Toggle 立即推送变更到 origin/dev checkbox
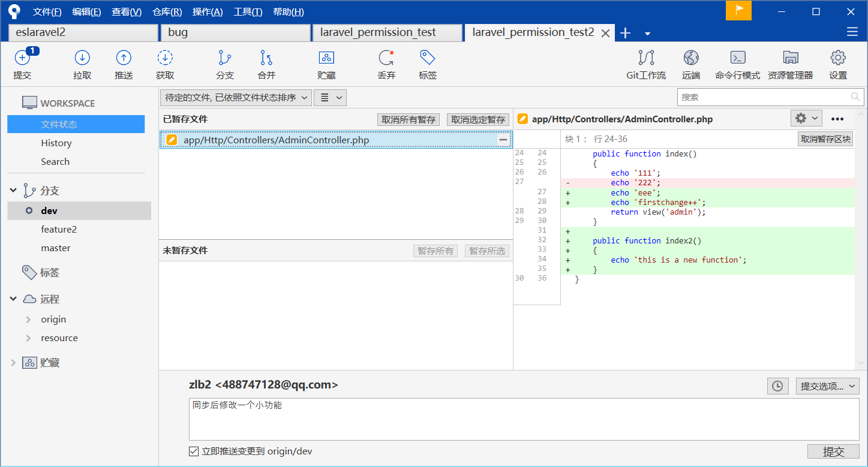 click(x=194, y=451)
